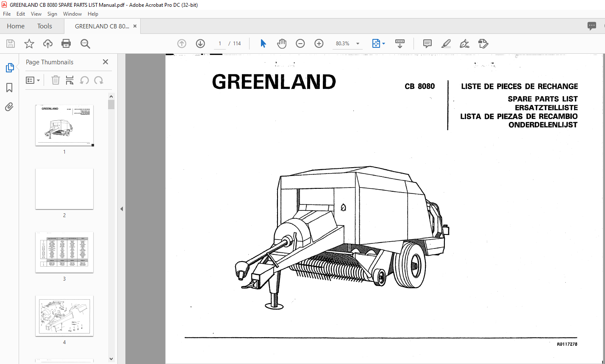Viewport: 605px width, 364px height.
Task: Click the insert pages thumbnail icon
Action: 70,80
